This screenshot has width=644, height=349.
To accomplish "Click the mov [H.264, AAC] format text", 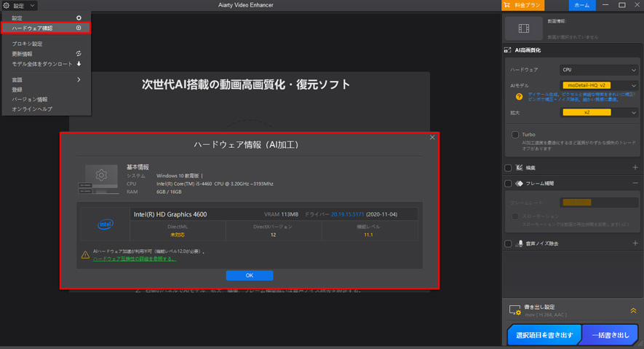I will [x=546, y=315].
